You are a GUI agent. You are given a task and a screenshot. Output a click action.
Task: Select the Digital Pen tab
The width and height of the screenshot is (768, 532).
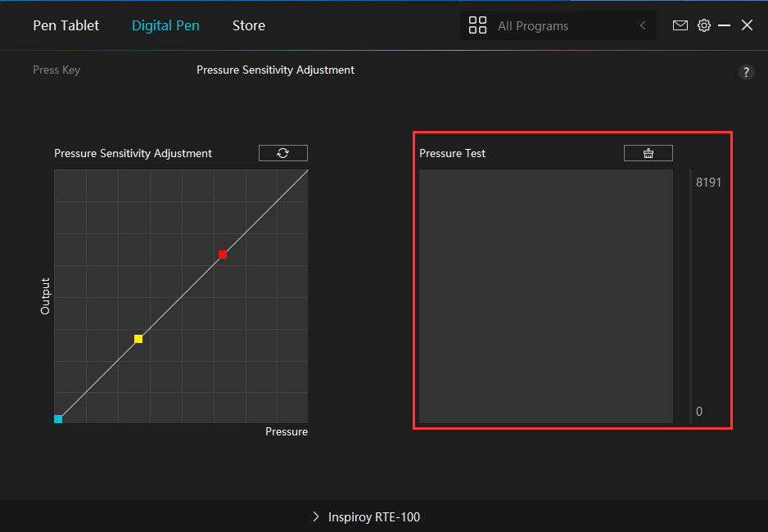pyautogui.click(x=165, y=25)
